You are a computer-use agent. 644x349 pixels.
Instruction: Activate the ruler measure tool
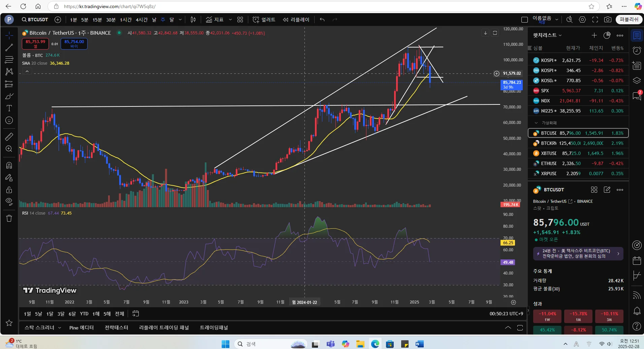[9, 136]
